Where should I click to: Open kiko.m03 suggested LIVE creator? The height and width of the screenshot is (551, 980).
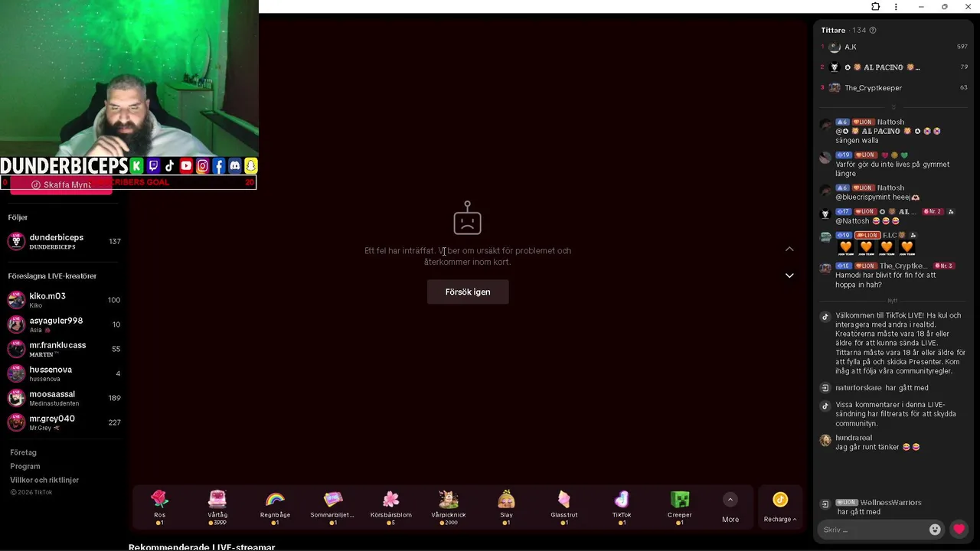coord(64,300)
